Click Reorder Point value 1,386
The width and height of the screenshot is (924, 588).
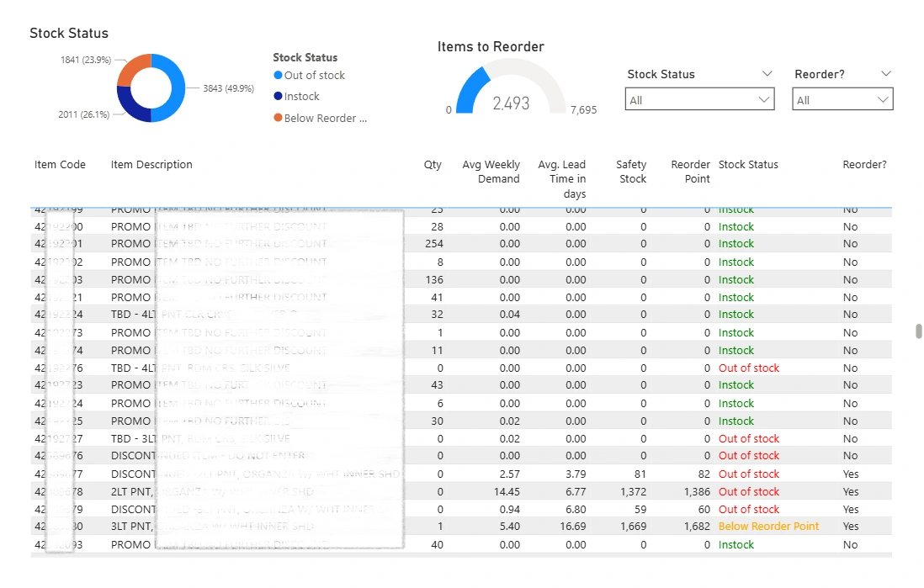697,491
